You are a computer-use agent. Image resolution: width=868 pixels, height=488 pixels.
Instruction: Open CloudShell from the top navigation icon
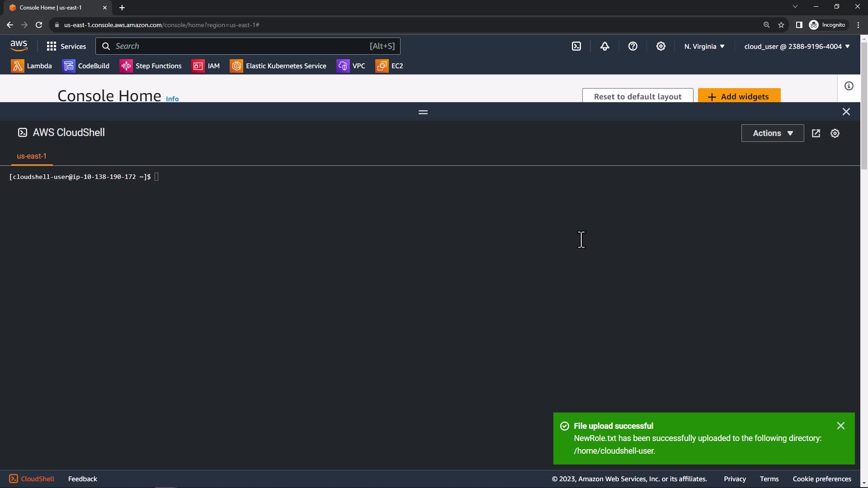[x=576, y=46]
